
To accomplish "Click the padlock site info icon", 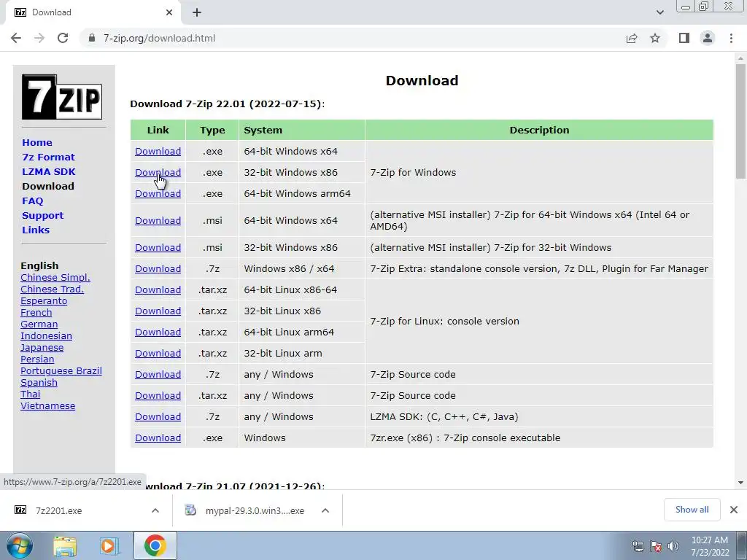I will coord(92,38).
